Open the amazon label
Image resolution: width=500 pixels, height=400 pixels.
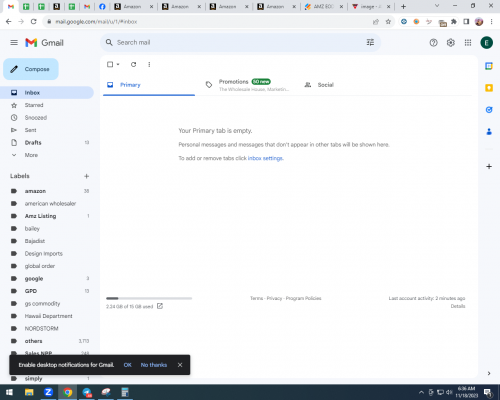47,191
